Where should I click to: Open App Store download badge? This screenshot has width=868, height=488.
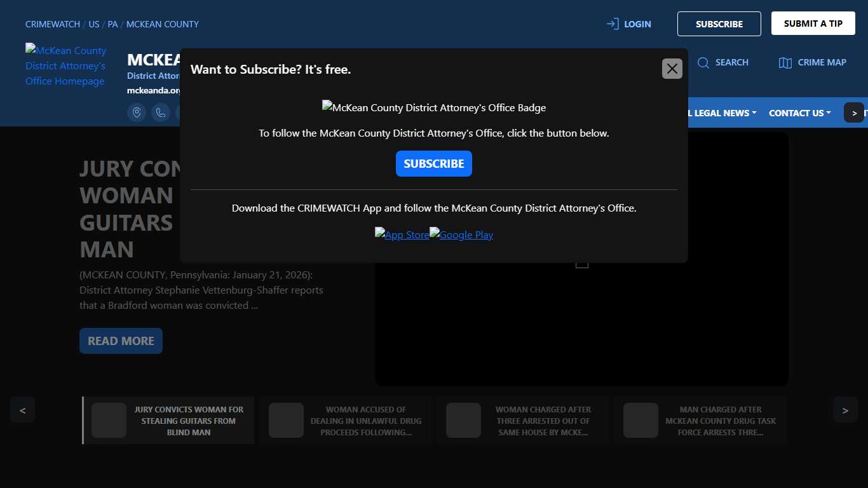click(x=402, y=234)
